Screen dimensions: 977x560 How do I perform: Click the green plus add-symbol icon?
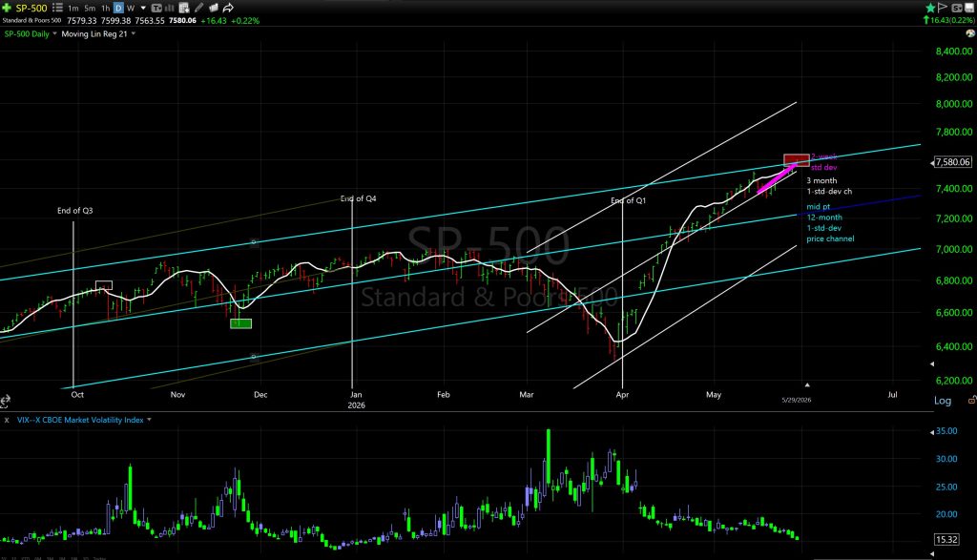(7, 8)
